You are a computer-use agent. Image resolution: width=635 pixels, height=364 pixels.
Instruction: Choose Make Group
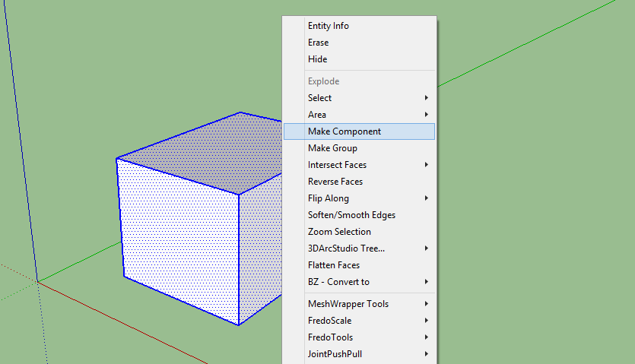point(359,148)
